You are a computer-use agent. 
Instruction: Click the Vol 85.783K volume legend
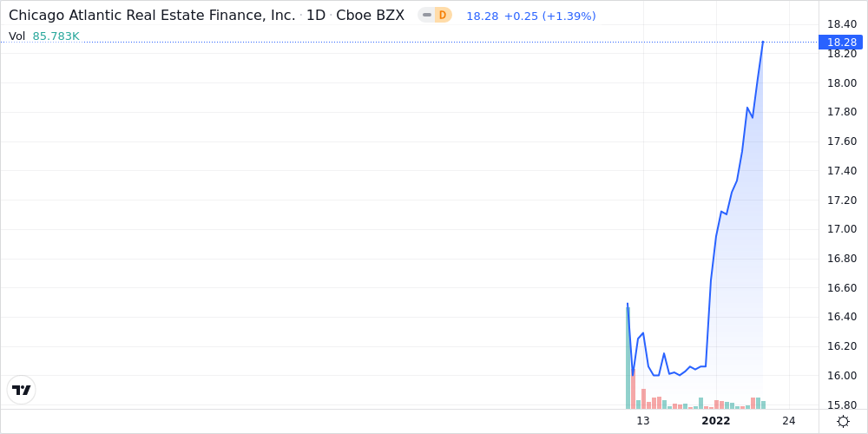(x=44, y=36)
